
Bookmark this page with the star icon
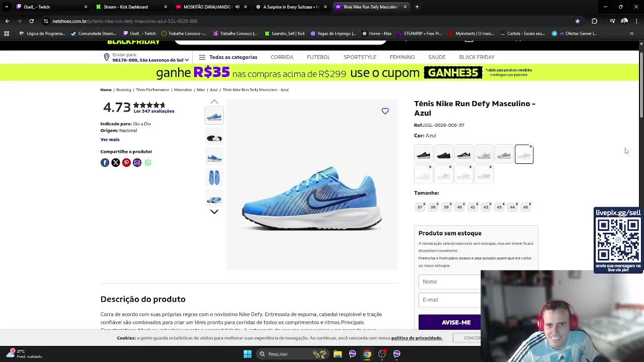coord(578,21)
